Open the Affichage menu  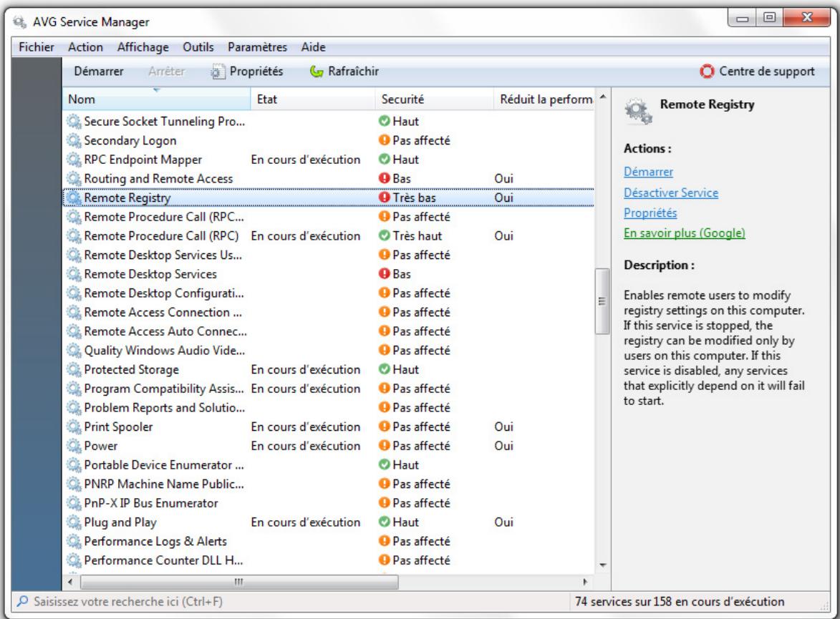click(143, 47)
